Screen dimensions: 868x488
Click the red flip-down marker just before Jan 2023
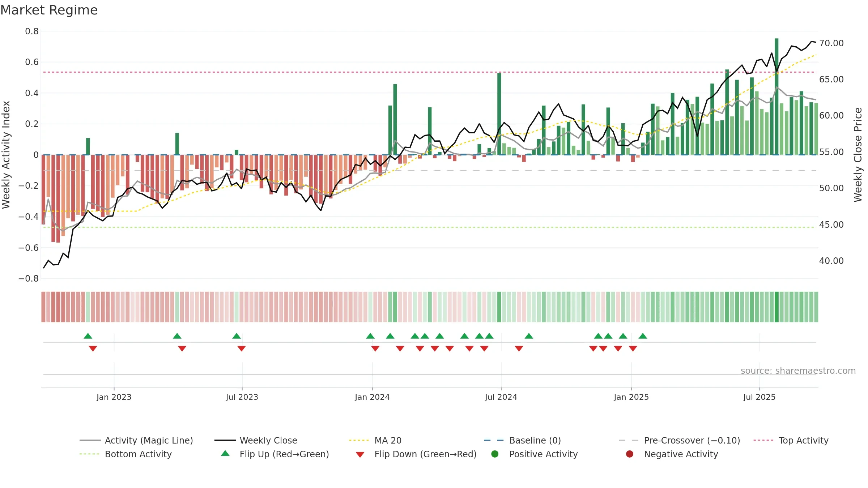pyautogui.click(x=93, y=348)
